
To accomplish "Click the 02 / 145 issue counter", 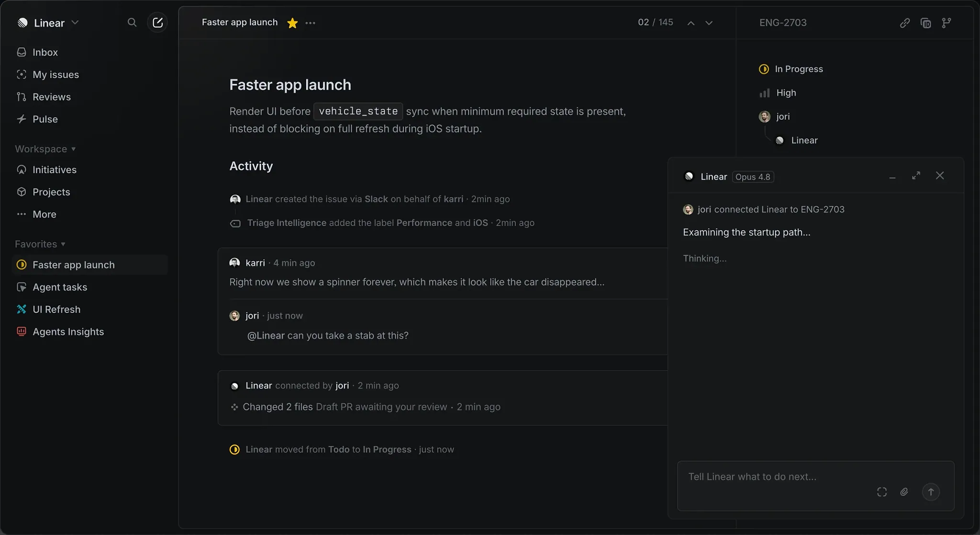I will [656, 22].
